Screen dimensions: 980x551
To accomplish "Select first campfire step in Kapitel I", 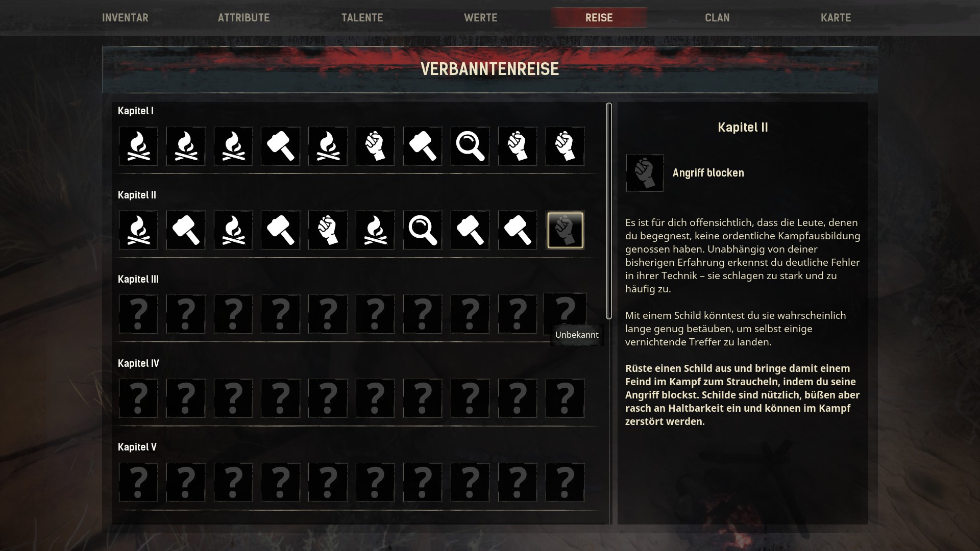I will (x=138, y=146).
